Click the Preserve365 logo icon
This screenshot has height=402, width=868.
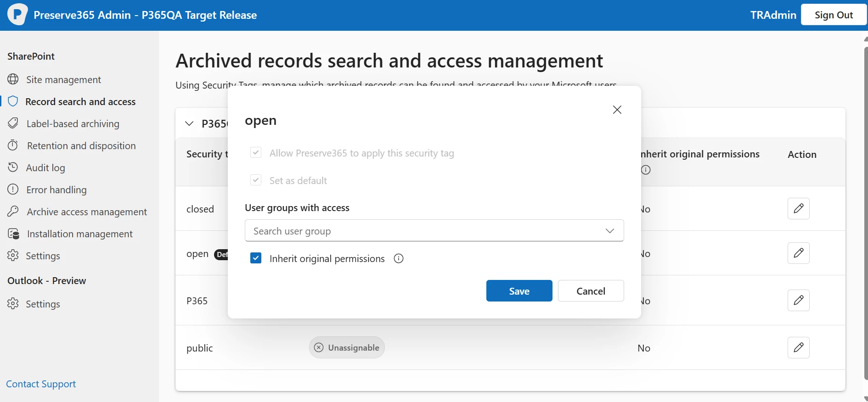coord(17,15)
